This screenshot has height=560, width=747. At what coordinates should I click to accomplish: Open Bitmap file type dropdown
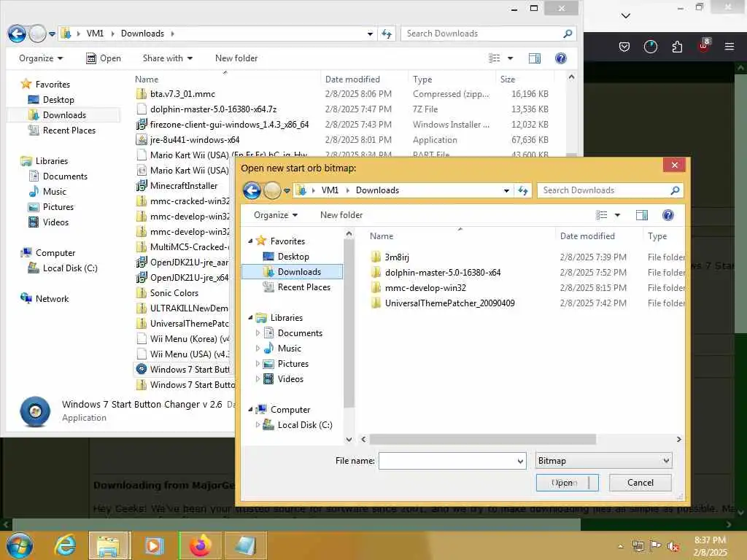pyautogui.click(x=603, y=461)
